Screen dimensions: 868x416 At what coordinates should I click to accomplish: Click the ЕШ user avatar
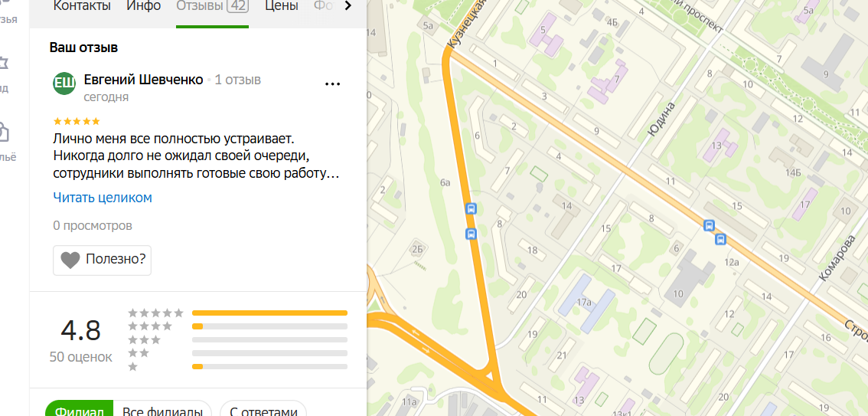point(64,84)
